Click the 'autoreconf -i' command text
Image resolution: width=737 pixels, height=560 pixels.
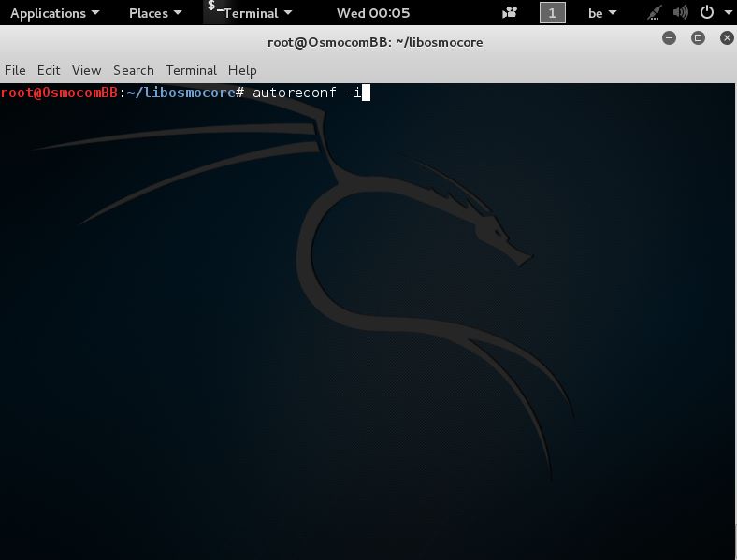[307, 93]
